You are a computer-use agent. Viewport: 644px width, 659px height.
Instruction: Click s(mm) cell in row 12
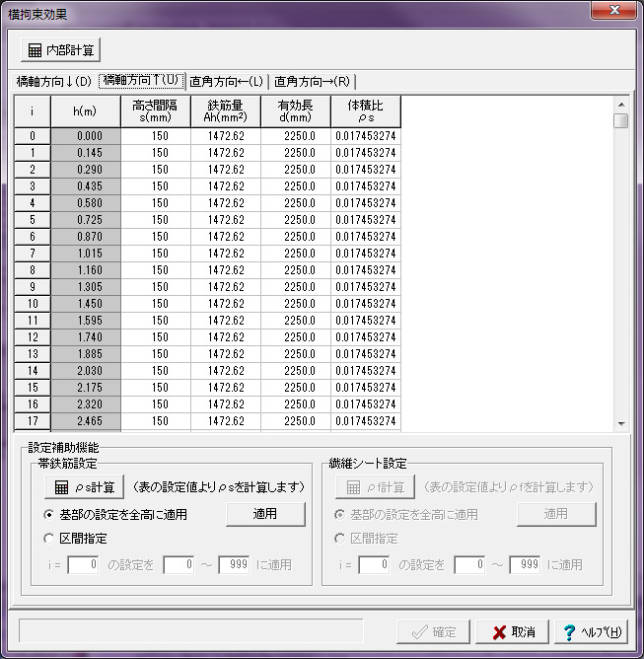[x=156, y=337]
